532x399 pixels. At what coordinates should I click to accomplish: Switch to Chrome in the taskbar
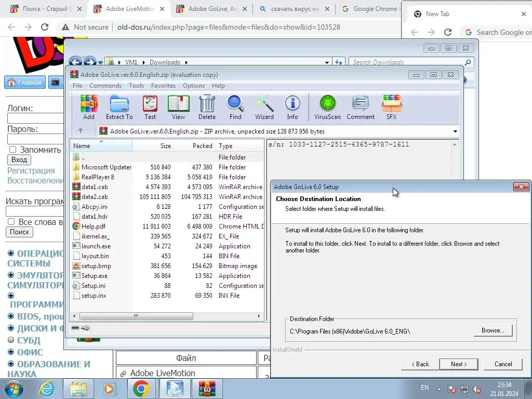(x=141, y=389)
